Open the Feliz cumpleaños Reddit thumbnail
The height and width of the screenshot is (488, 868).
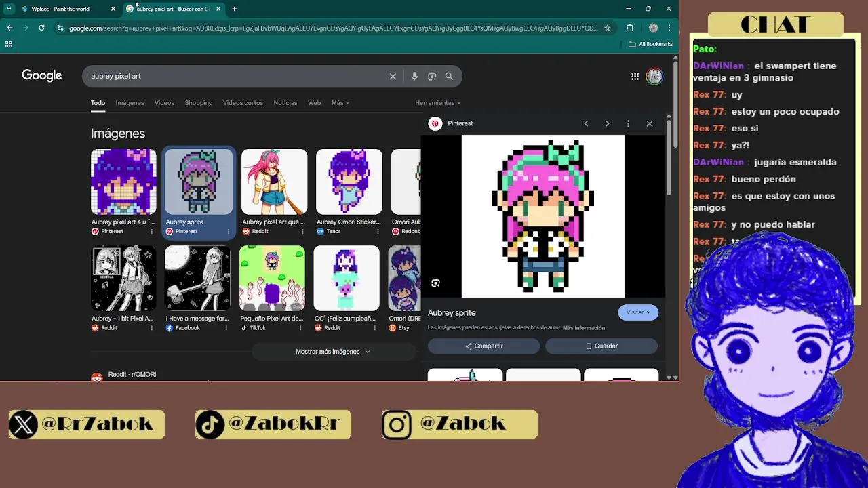point(347,279)
